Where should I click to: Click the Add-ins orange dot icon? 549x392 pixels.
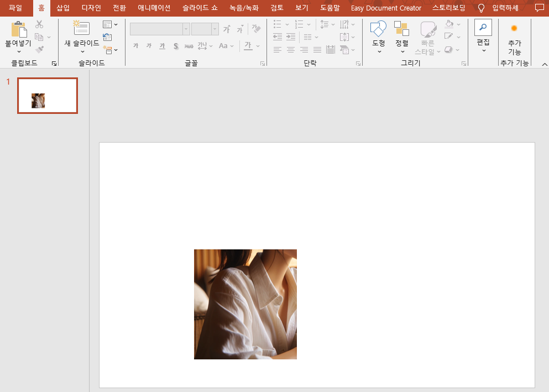514,28
